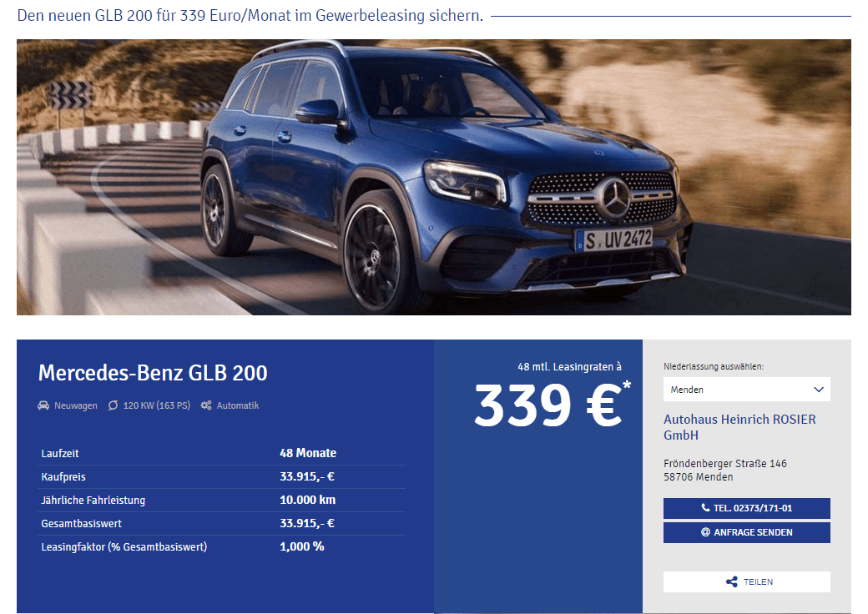The width and height of the screenshot is (868, 614).
Task: Click the phone icon in TEL button
Action: 705,507
